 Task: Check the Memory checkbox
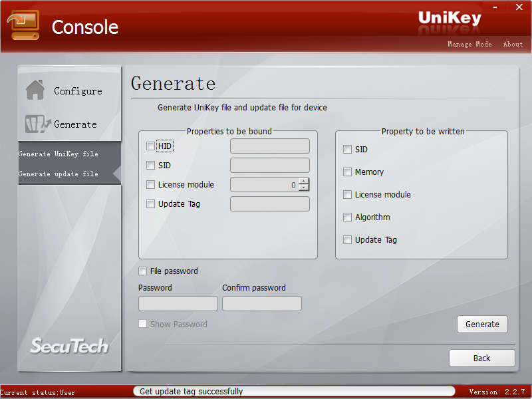[347, 172]
